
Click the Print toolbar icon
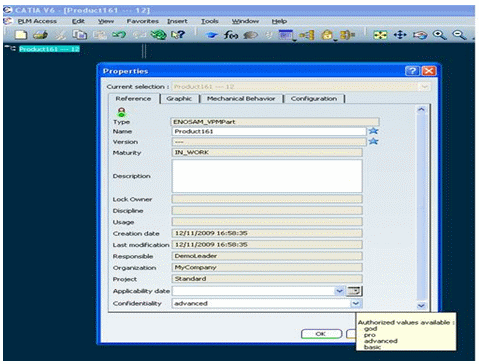click(40, 35)
